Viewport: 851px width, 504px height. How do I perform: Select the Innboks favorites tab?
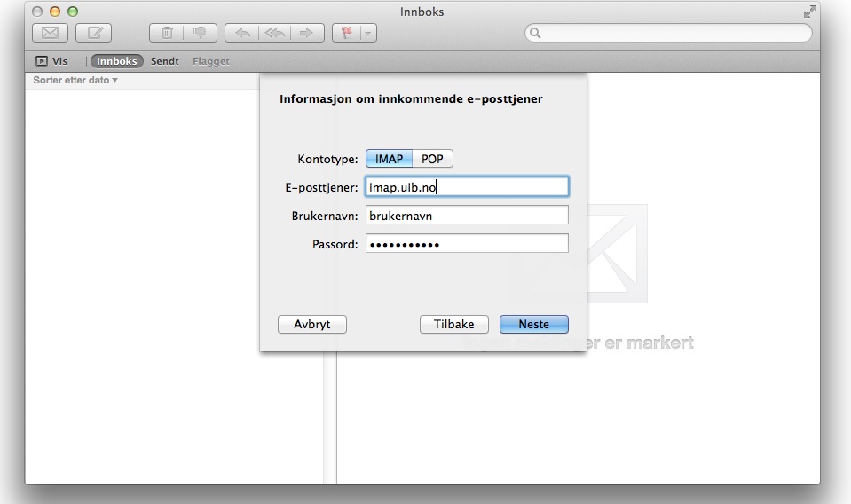pos(117,61)
